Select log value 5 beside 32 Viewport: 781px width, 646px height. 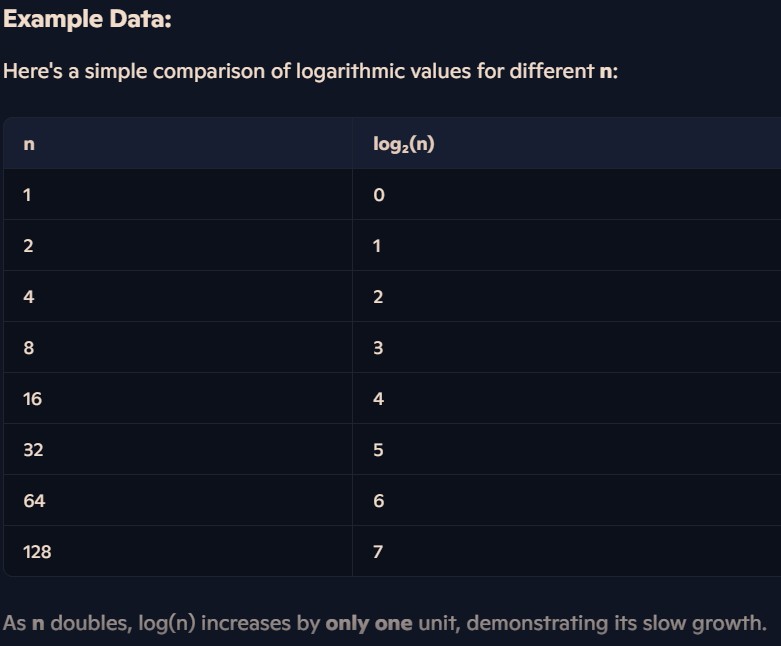click(378, 450)
